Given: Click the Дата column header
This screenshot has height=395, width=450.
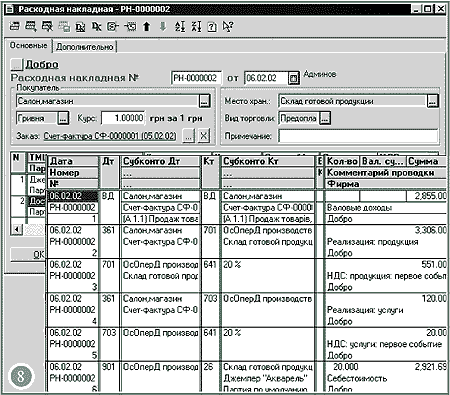Looking at the screenshot, I should tap(73, 161).
